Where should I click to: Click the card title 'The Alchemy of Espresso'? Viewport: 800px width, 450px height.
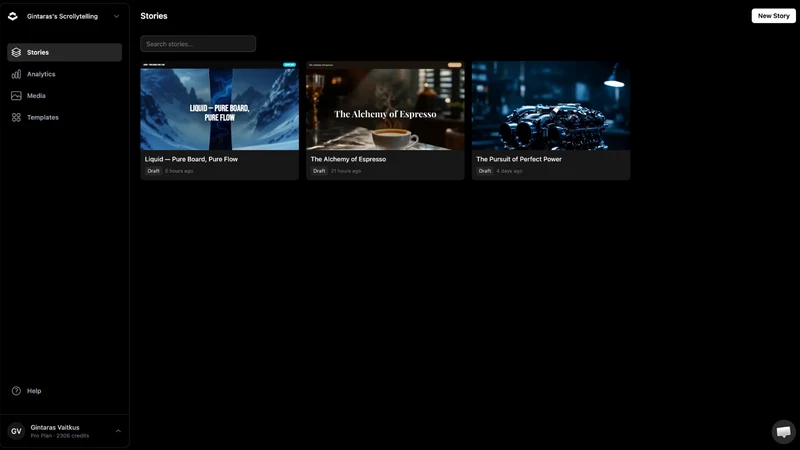(x=348, y=159)
